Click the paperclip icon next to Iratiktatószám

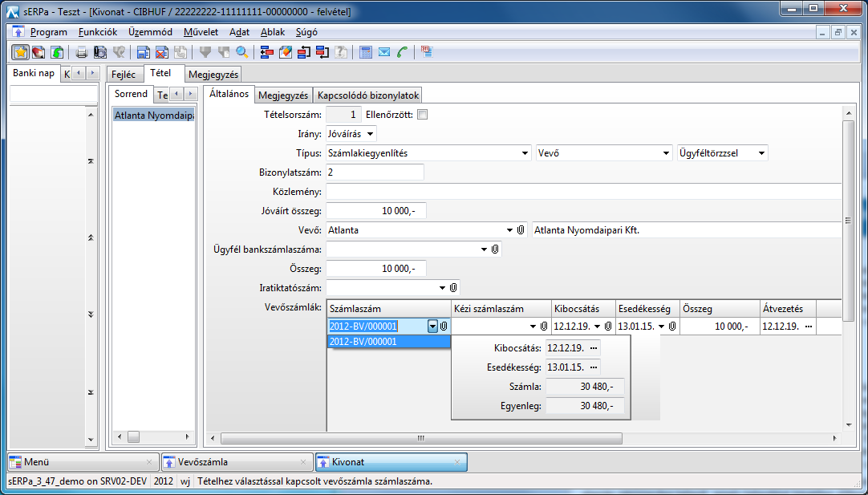(453, 287)
